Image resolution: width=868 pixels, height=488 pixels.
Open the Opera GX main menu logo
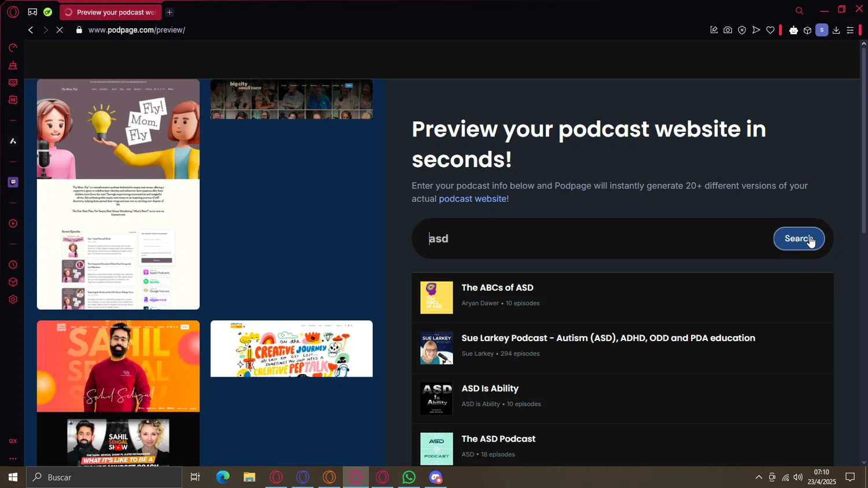coord(13,12)
